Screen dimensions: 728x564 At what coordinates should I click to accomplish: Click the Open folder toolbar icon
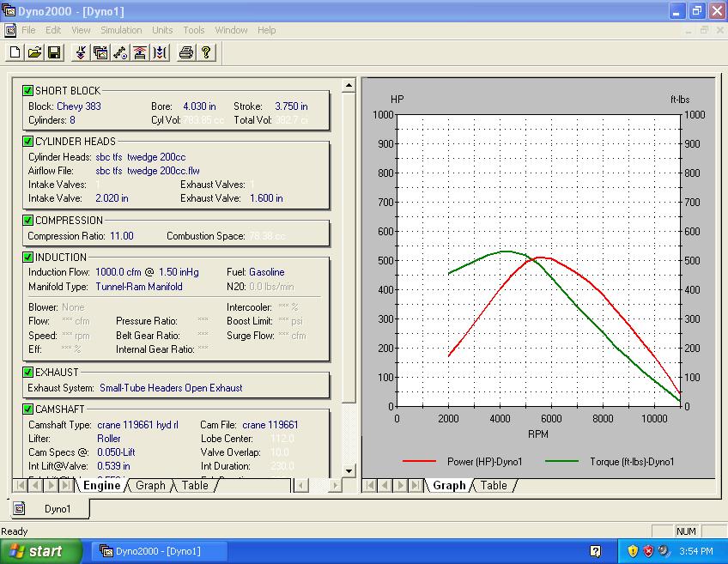pos(34,53)
